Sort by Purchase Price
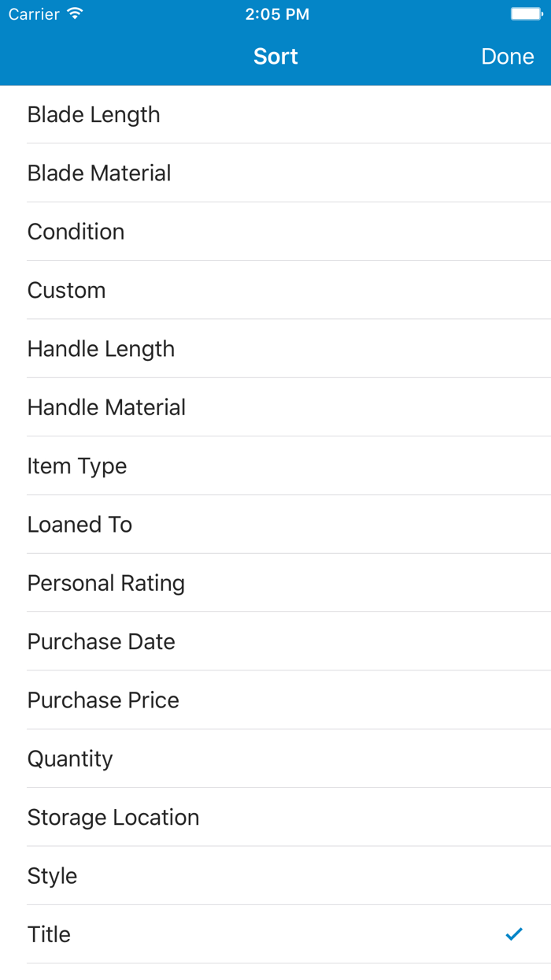Image resolution: width=551 pixels, height=980 pixels. tap(104, 700)
